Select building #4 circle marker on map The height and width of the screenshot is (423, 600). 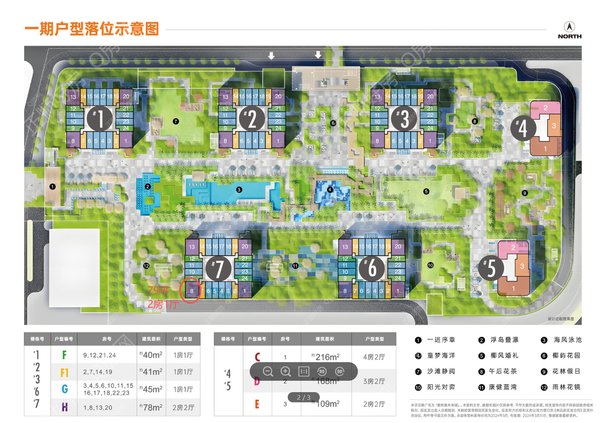click(523, 128)
